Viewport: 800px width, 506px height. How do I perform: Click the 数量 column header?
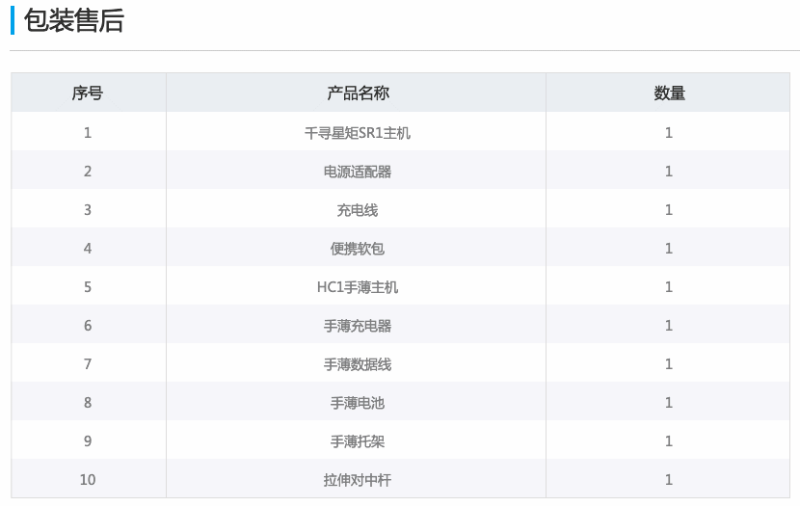coord(669,93)
